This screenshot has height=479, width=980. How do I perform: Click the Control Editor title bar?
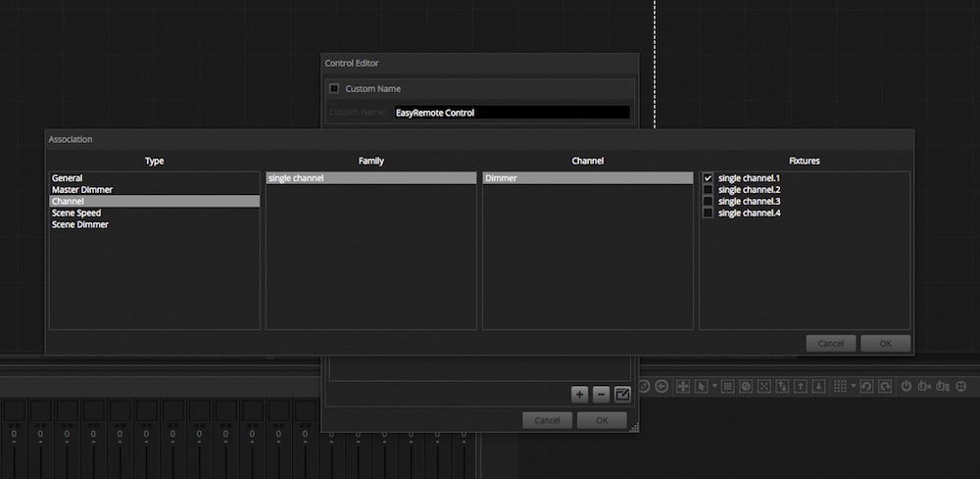coord(480,63)
